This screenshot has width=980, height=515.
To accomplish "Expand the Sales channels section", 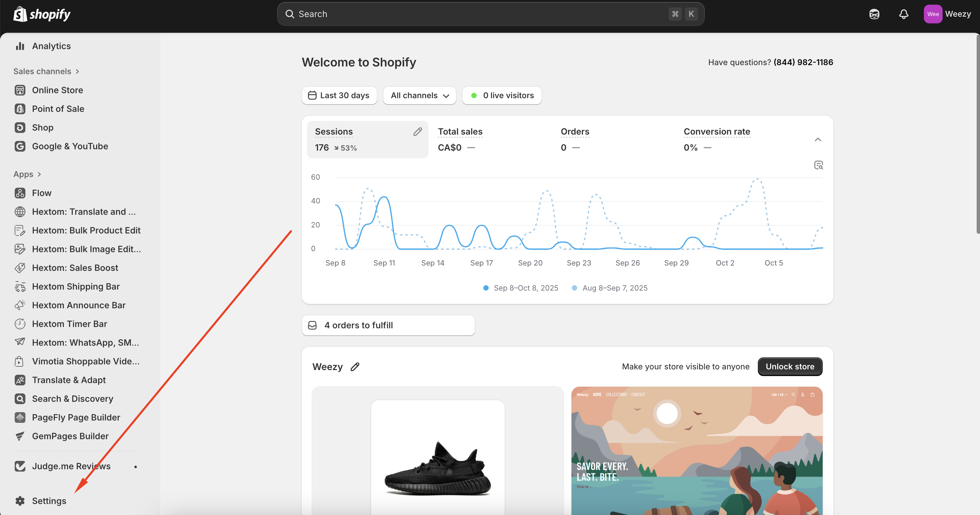I will click(46, 71).
